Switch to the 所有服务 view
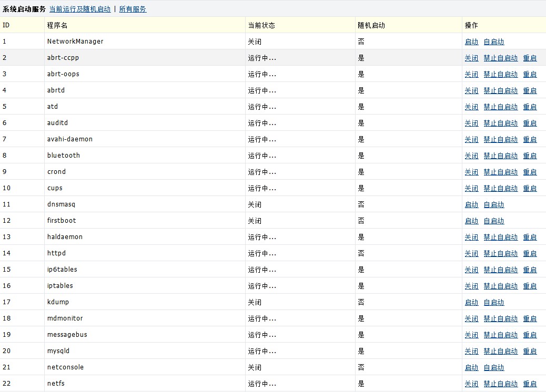This screenshot has height=392, width=546. click(133, 9)
